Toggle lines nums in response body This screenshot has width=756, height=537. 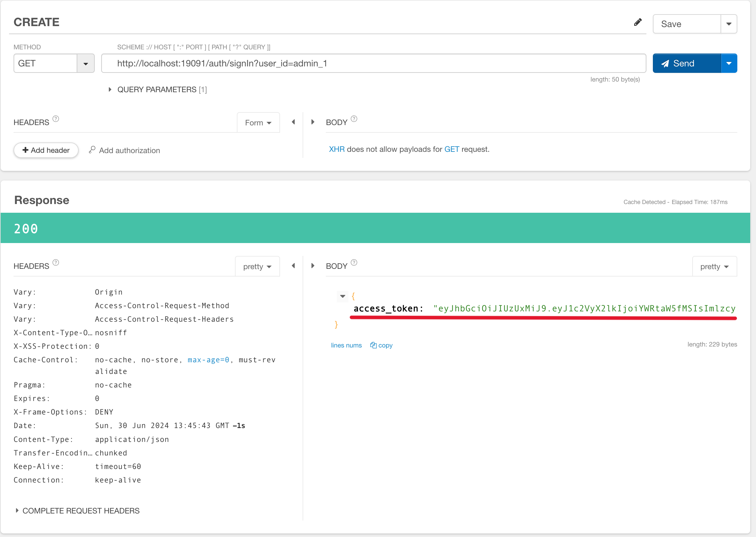click(x=346, y=345)
